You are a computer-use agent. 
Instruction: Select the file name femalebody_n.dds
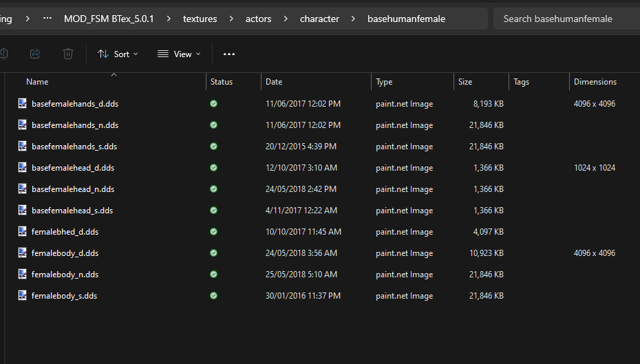pos(65,275)
